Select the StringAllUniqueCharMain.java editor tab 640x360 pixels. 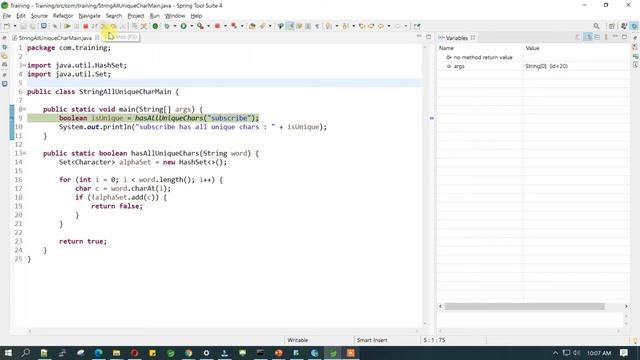(55, 38)
